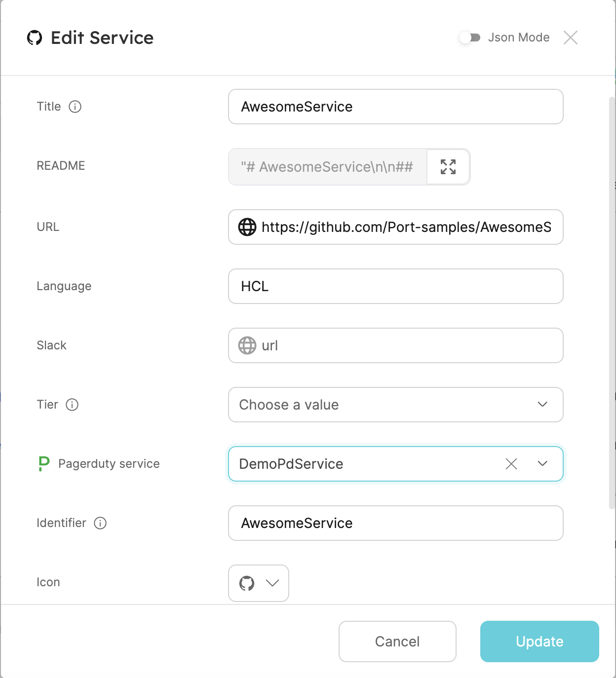
Task: Open the Tier value dropdown
Action: click(x=396, y=405)
